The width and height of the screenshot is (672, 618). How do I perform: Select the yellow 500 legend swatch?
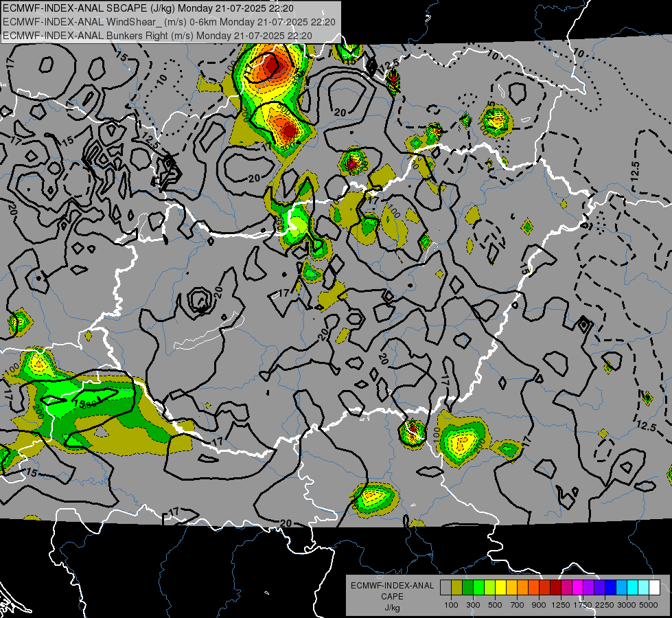coord(500,587)
